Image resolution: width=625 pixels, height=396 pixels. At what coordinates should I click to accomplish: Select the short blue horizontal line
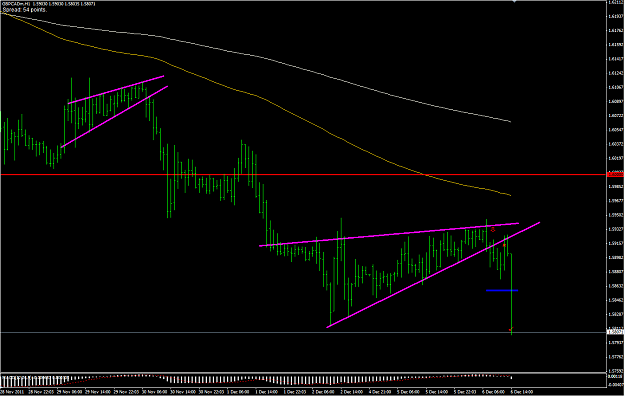click(x=502, y=290)
